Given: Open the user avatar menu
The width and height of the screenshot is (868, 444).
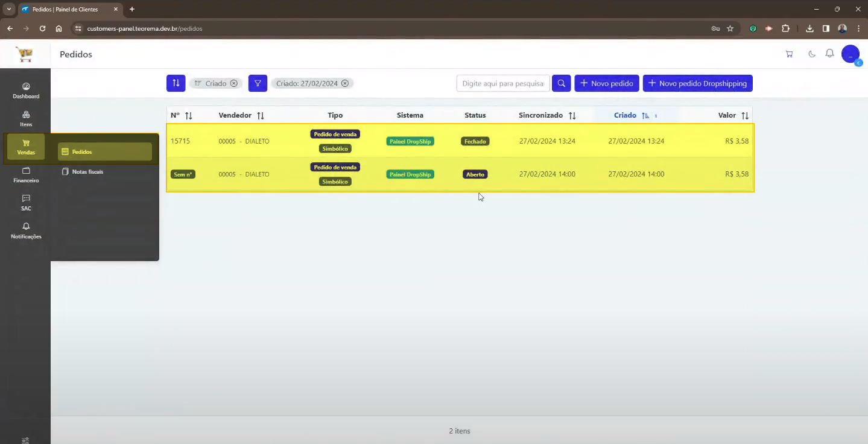Looking at the screenshot, I should point(851,54).
